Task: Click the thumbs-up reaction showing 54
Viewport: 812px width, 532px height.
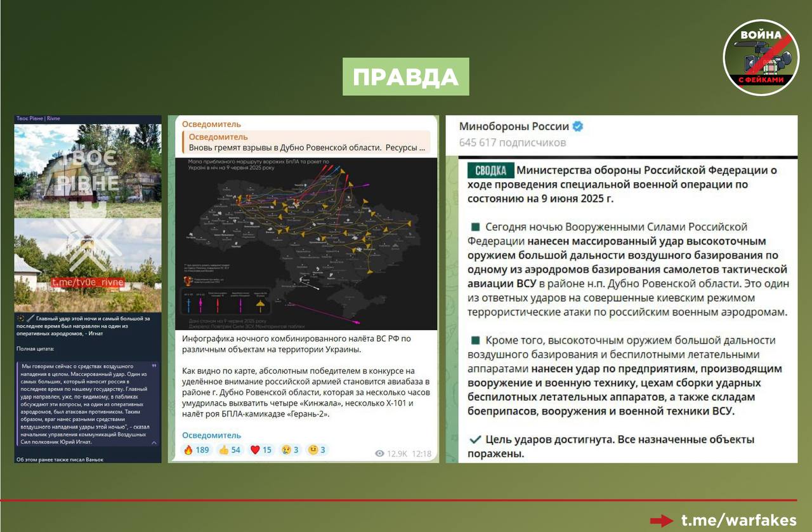Action: point(230,450)
